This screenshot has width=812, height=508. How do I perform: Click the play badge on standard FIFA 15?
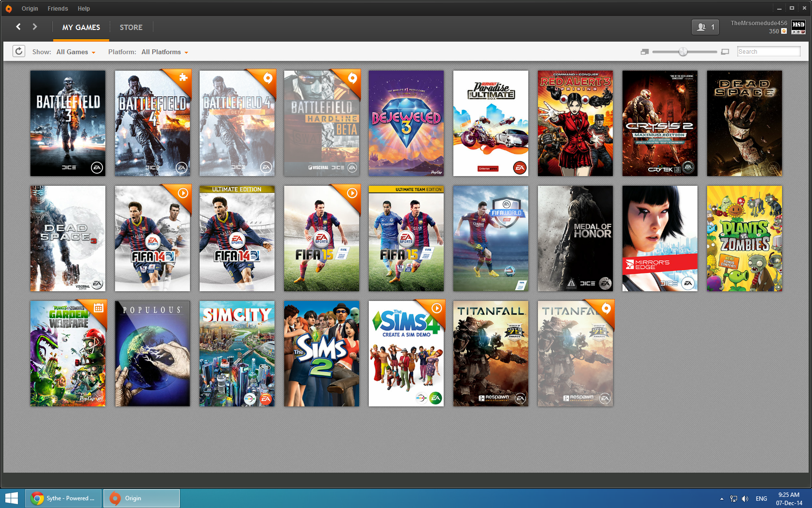[x=352, y=193]
